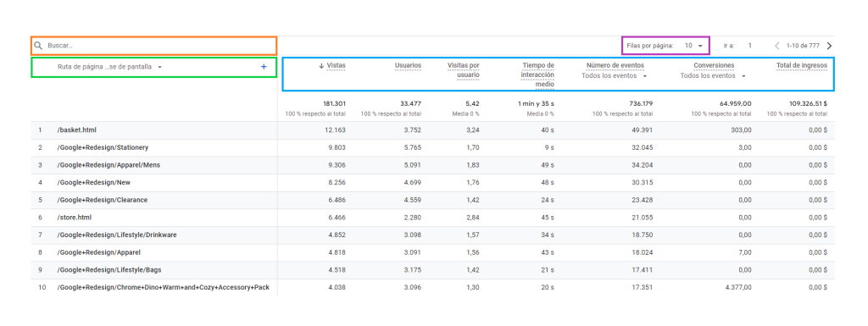
Task: Select the /Google+Redesign/Apparel/Mens row
Action: click(432, 165)
